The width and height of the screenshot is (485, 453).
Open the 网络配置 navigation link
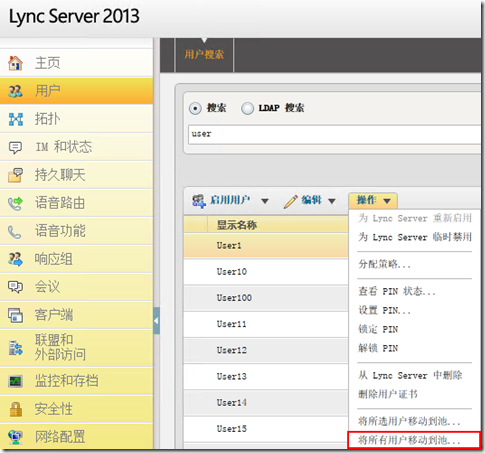[60, 437]
